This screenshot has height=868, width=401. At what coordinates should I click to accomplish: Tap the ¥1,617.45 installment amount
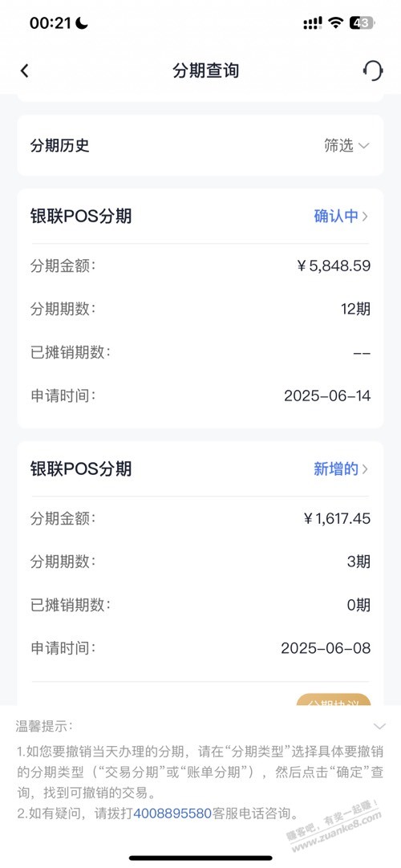(337, 519)
